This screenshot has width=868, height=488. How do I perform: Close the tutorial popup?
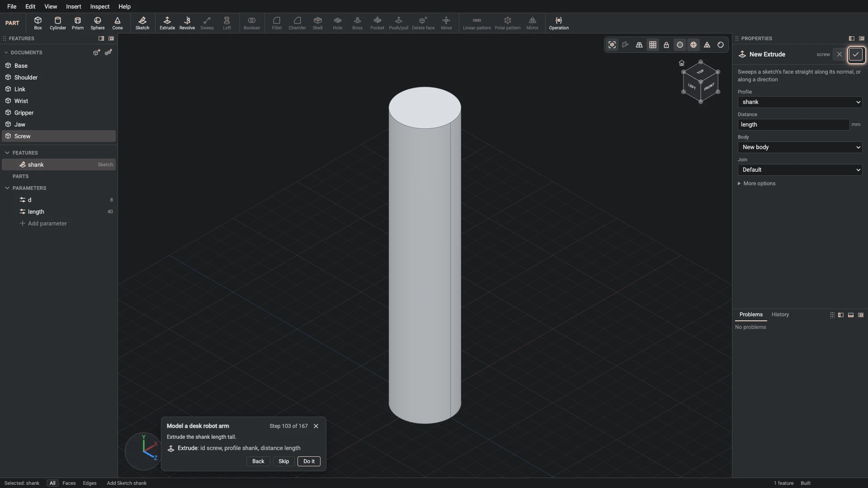point(316,426)
